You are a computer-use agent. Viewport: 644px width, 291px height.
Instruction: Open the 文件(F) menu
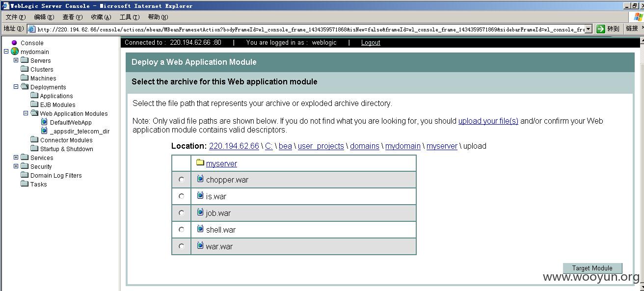[15, 17]
